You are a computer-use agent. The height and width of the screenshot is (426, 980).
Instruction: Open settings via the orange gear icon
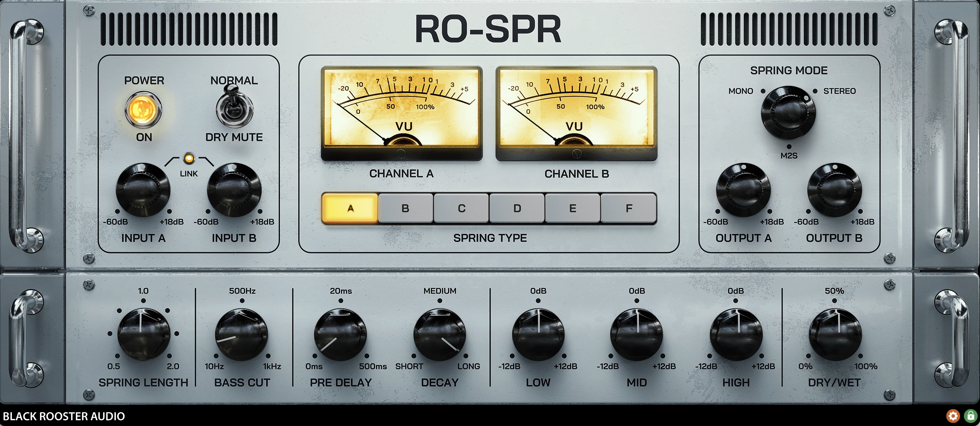(953, 416)
